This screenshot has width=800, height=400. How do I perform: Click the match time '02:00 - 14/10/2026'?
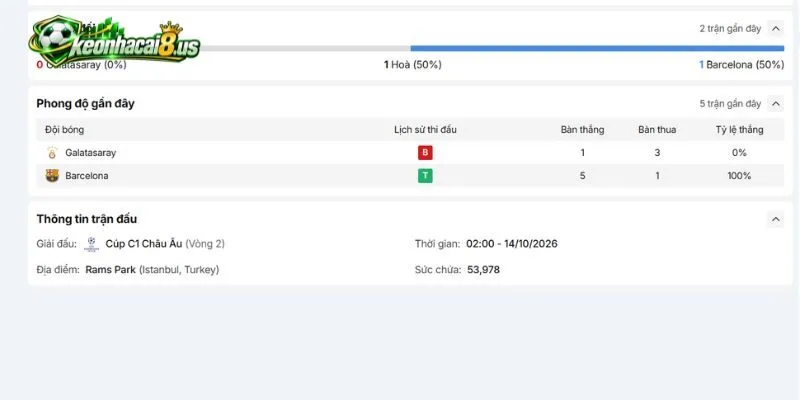(512, 244)
